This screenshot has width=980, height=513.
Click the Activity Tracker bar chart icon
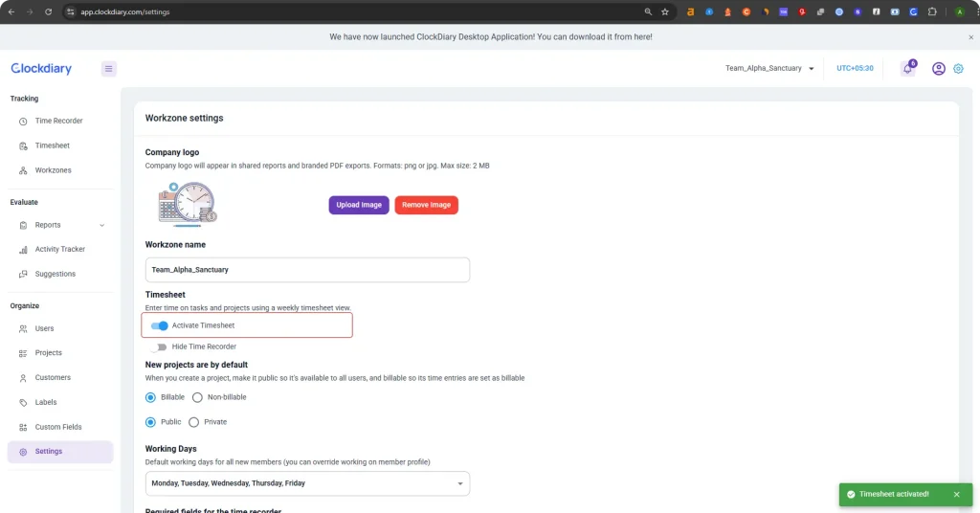click(x=23, y=249)
